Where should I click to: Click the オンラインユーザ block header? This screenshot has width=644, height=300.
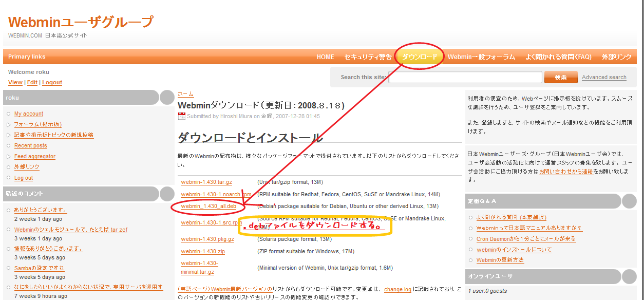click(x=551, y=276)
